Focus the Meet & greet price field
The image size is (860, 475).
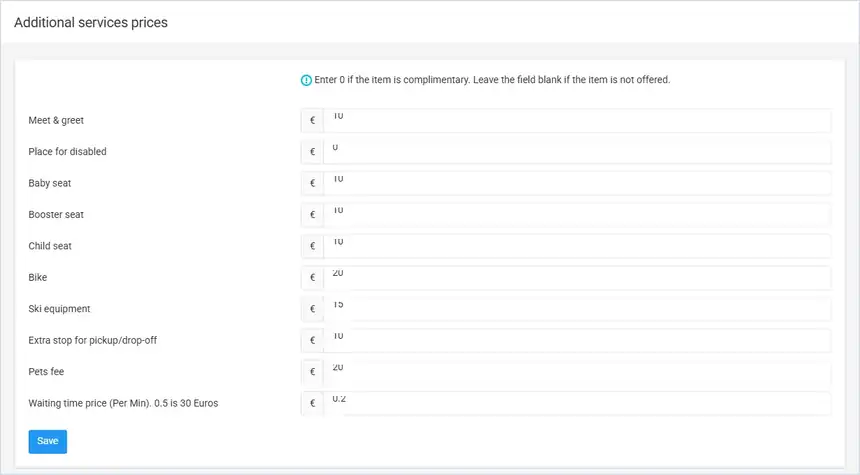[577, 120]
